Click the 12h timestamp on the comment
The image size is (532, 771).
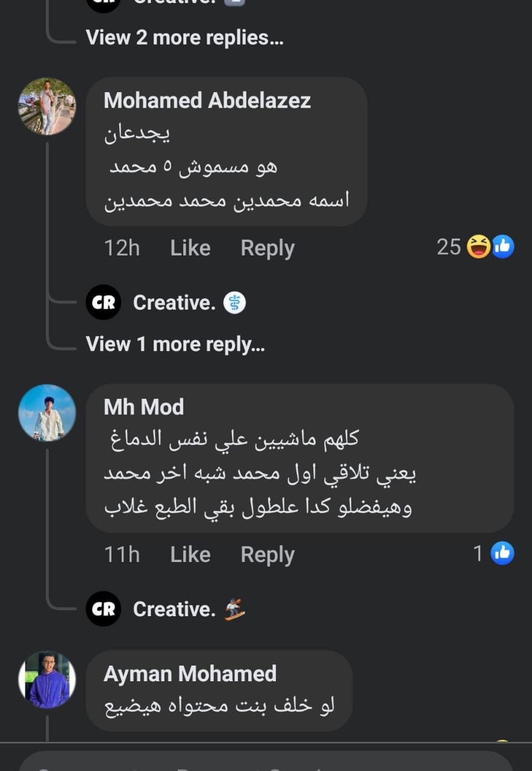click(122, 248)
